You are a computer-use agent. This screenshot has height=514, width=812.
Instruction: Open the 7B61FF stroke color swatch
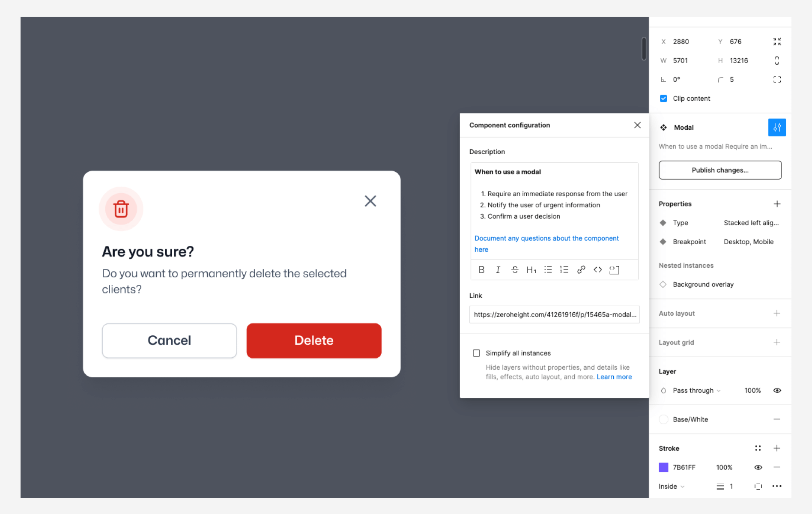click(663, 467)
